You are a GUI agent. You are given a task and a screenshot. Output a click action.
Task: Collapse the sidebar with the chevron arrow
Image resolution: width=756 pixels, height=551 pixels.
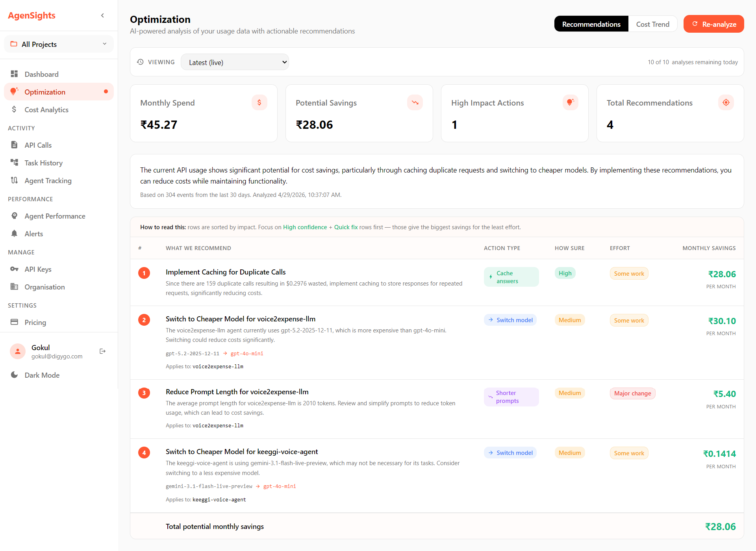(x=102, y=15)
